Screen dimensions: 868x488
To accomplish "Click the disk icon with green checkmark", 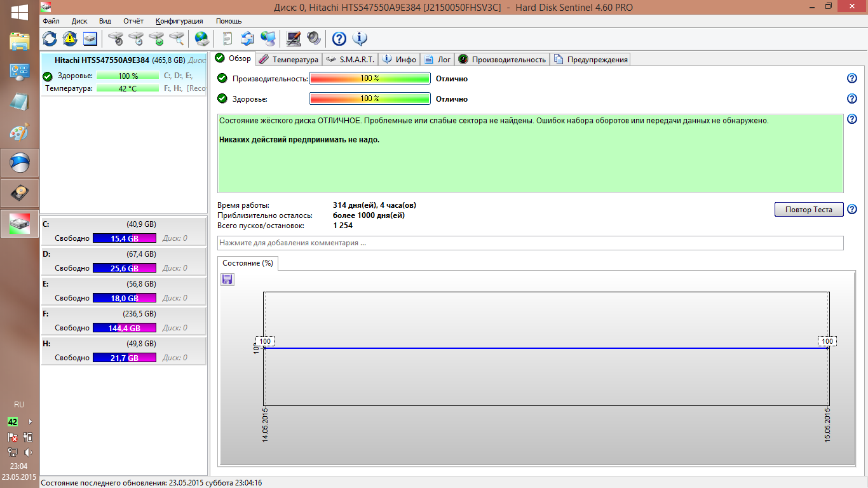I will pyautogui.click(x=156, y=39).
